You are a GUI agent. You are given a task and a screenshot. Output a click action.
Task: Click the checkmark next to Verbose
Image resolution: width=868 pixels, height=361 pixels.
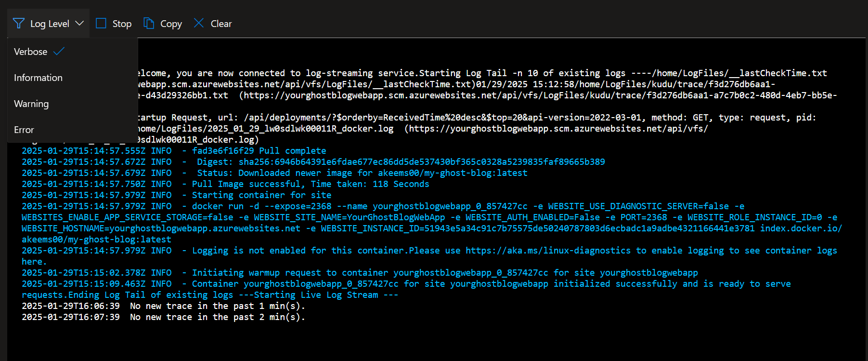[59, 51]
